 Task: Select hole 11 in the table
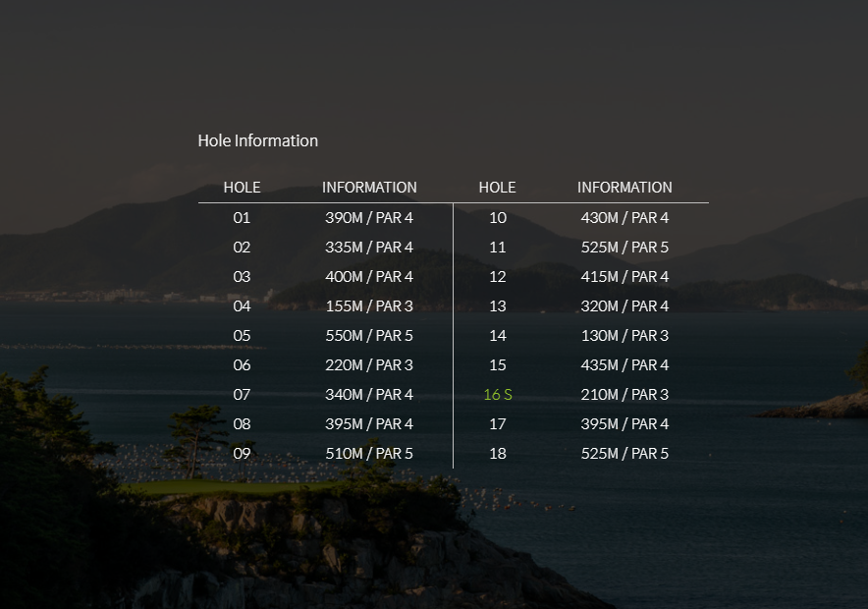(x=498, y=247)
